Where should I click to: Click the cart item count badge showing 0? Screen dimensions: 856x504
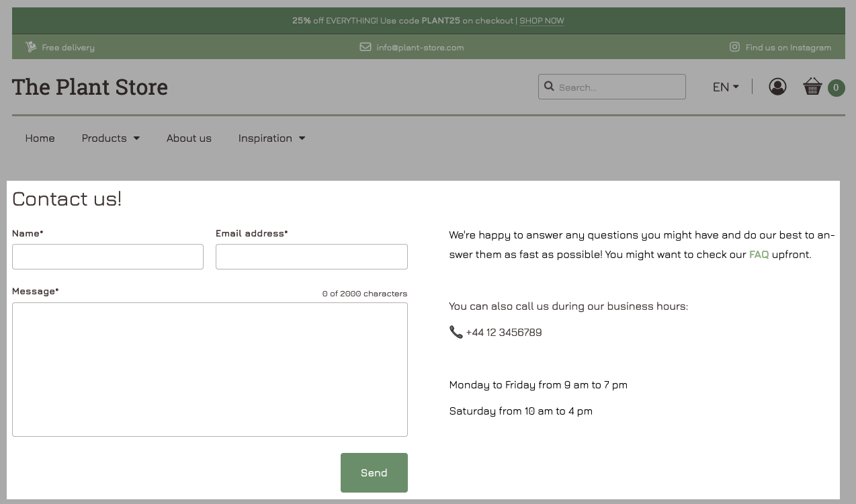(x=836, y=87)
